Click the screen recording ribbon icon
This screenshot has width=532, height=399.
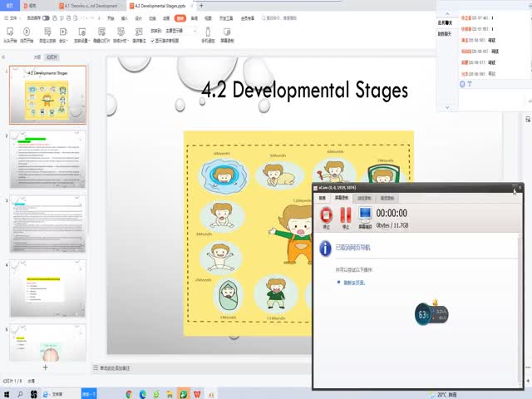pyautogui.click(x=227, y=32)
